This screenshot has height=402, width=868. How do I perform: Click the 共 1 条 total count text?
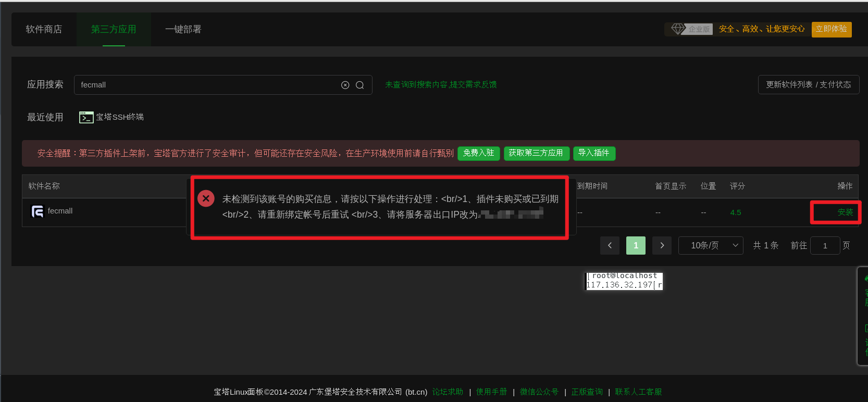765,245
